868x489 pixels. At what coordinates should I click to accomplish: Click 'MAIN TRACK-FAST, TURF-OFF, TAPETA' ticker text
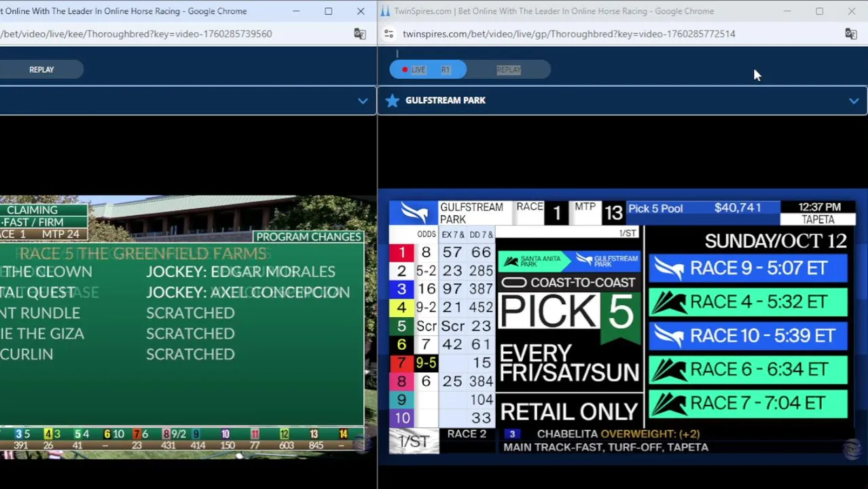[606, 448]
